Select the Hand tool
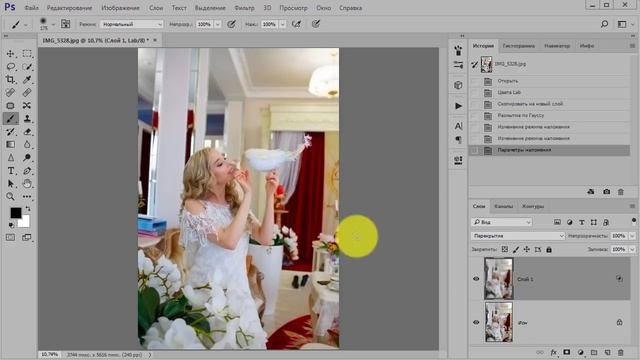The height and width of the screenshot is (360, 640). 27,184
